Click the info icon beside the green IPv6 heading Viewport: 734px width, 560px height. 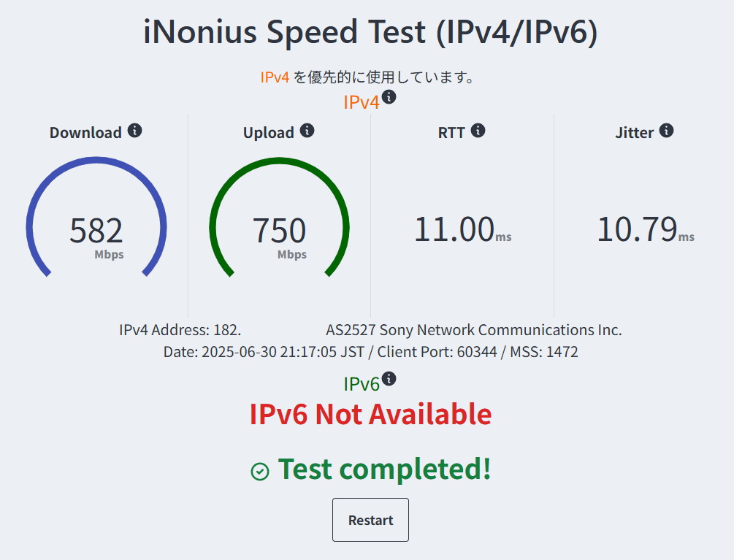(389, 378)
